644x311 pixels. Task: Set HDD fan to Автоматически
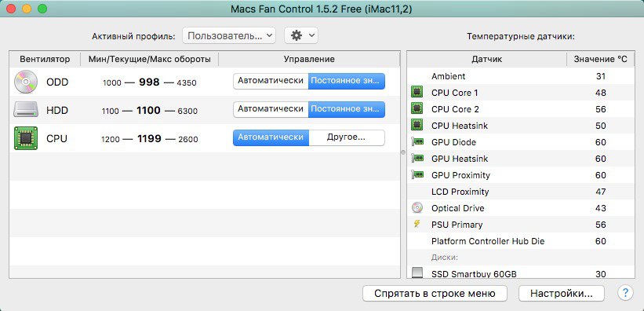click(x=271, y=109)
